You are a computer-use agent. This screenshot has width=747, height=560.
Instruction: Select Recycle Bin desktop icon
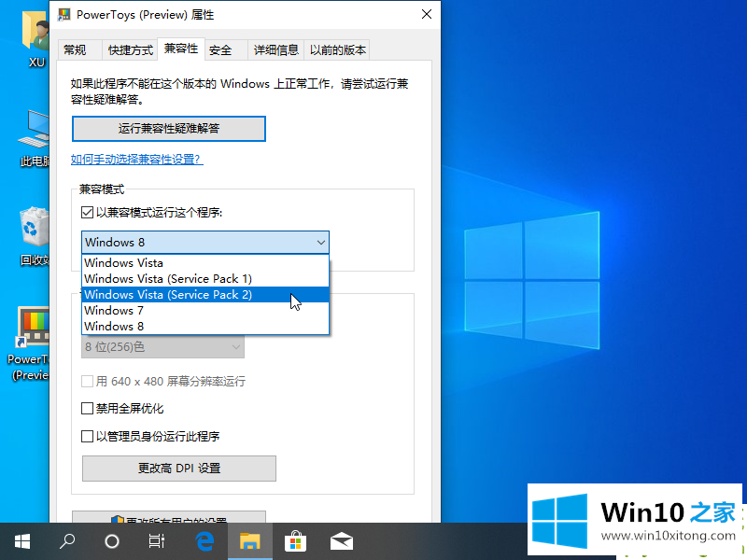click(35, 236)
